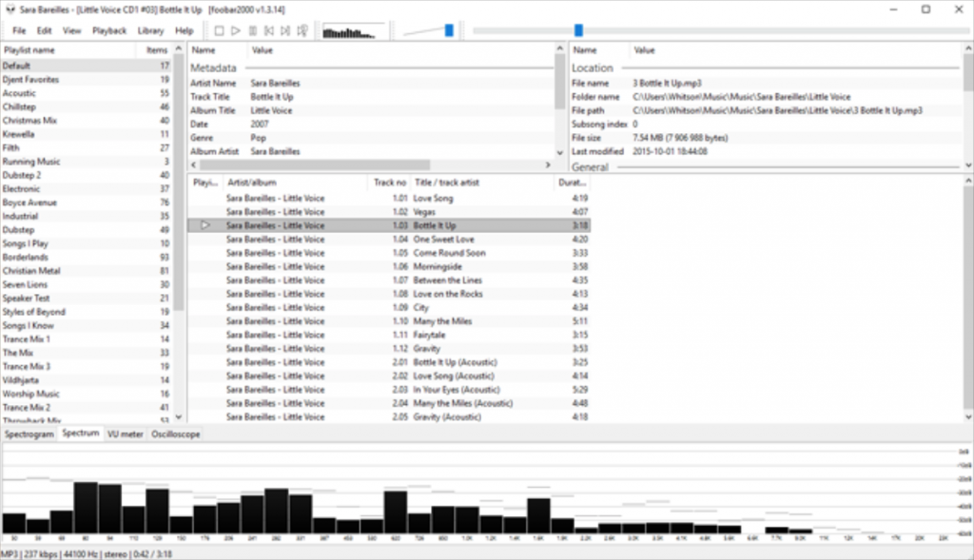Open the Trance Mix 1 playlist

pos(87,339)
